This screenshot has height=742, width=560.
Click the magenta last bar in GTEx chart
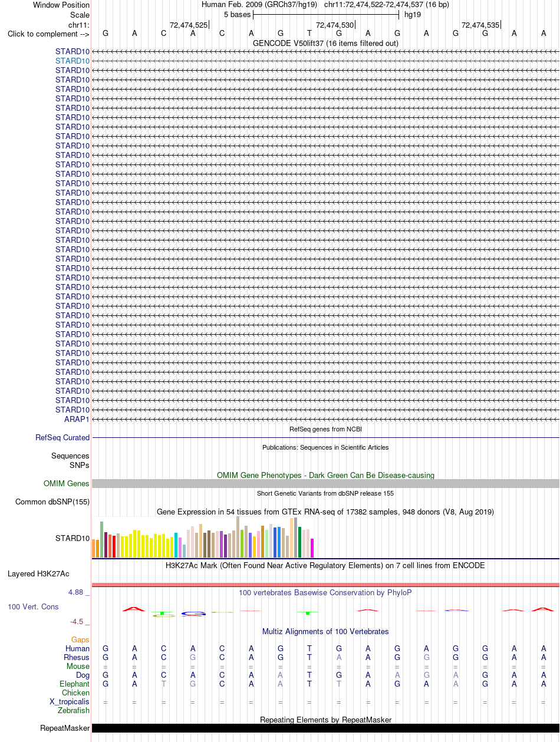[x=312, y=548]
